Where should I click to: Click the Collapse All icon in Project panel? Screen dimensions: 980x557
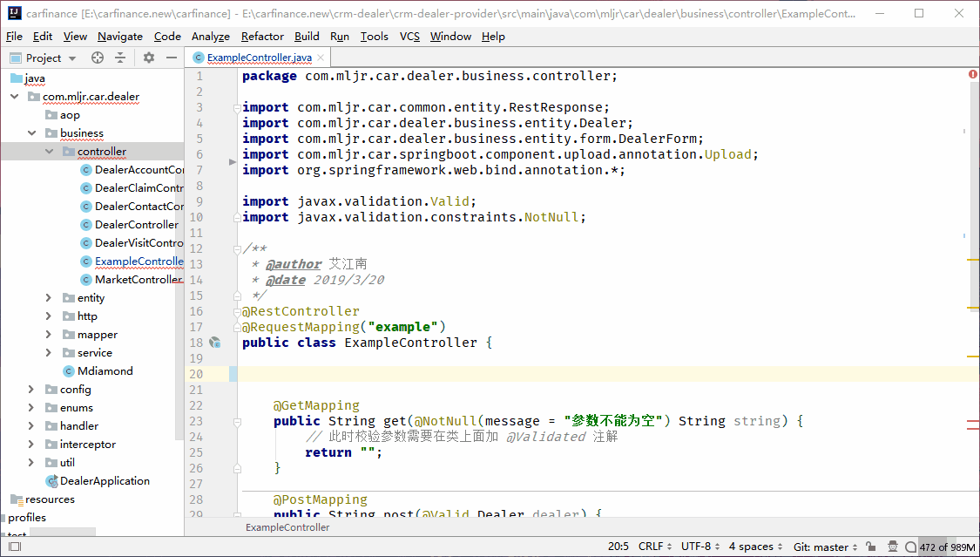point(120,58)
